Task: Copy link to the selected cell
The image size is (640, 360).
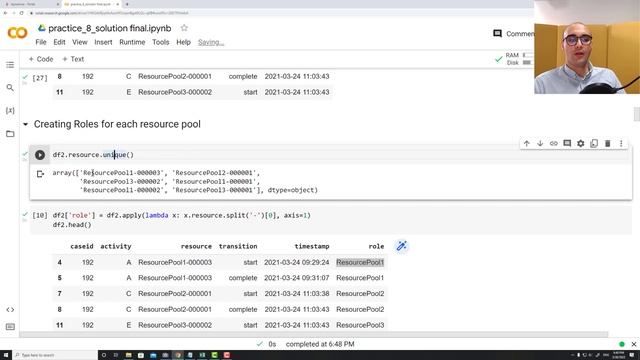Action: [553, 144]
